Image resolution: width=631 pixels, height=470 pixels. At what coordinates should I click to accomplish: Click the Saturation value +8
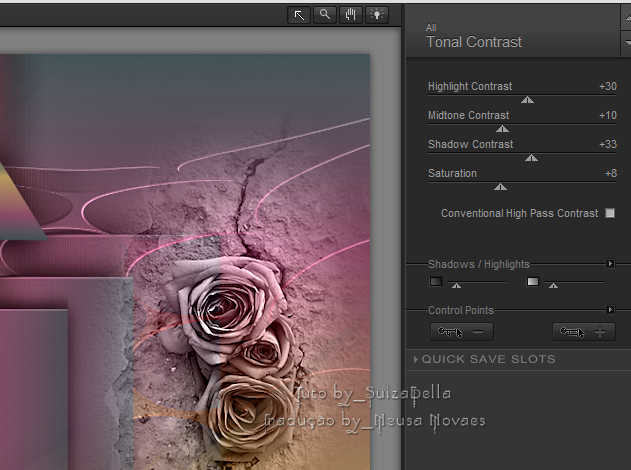[x=611, y=173]
